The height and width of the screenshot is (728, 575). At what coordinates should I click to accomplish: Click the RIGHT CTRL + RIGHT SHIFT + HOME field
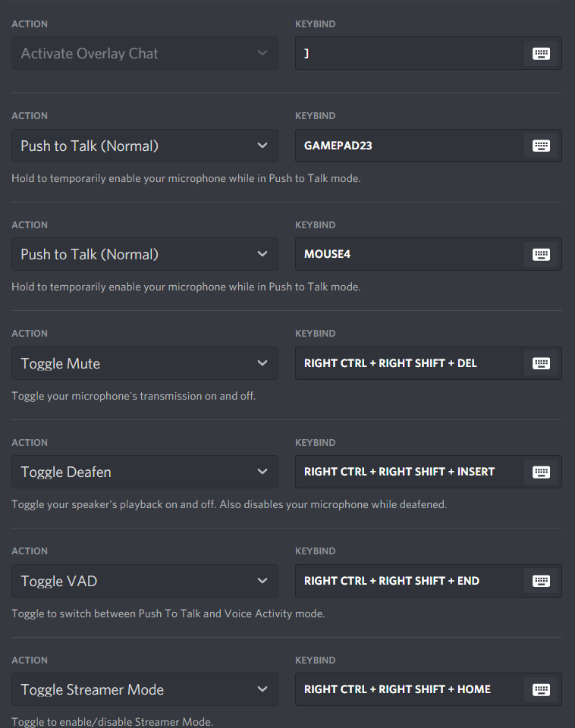[x=429, y=689]
